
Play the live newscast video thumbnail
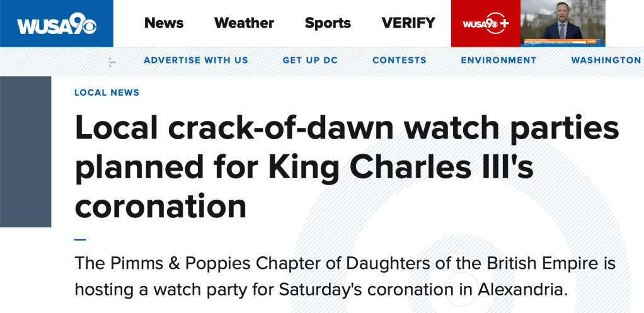point(563,24)
